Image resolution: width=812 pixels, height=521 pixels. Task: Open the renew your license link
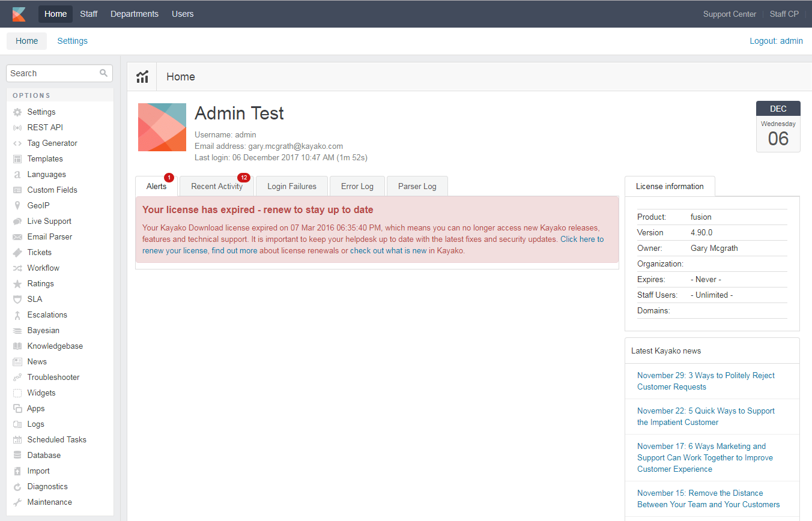click(175, 251)
